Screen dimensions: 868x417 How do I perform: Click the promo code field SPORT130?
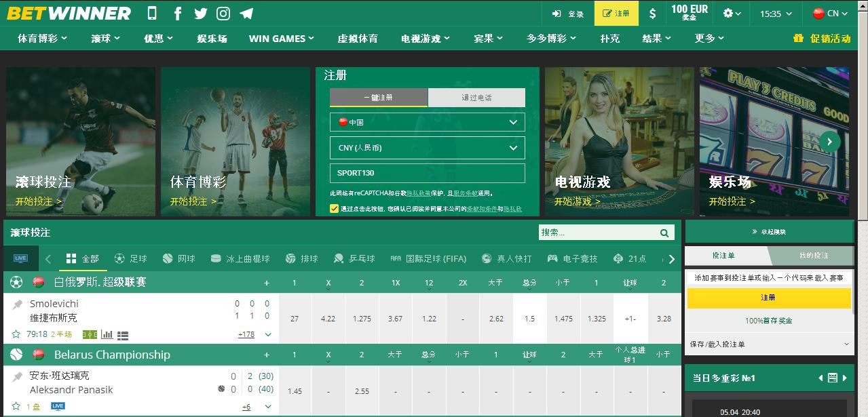tap(428, 173)
